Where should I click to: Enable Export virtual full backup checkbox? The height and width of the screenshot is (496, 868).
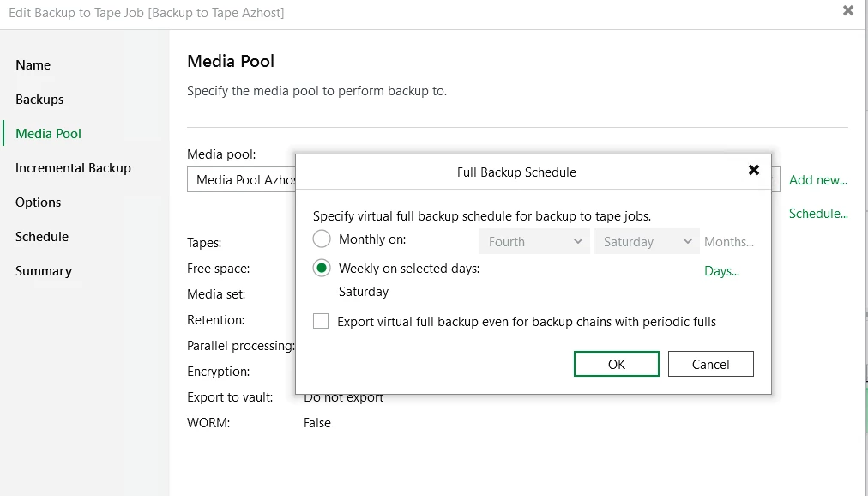tap(321, 322)
